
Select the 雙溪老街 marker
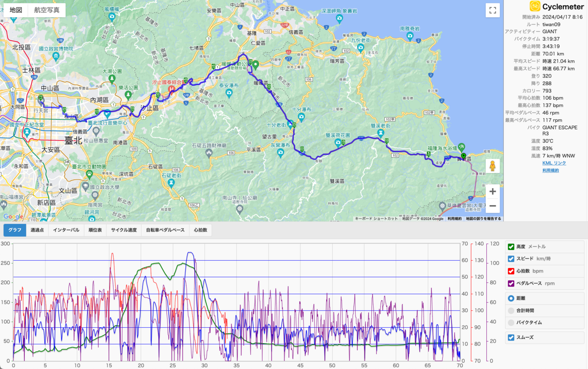[381, 133]
